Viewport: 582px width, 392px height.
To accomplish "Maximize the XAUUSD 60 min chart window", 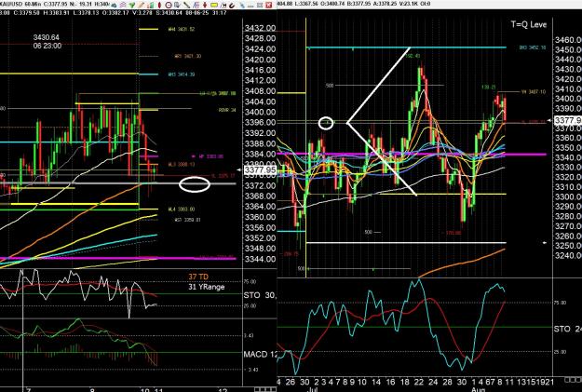I will point(260,6).
